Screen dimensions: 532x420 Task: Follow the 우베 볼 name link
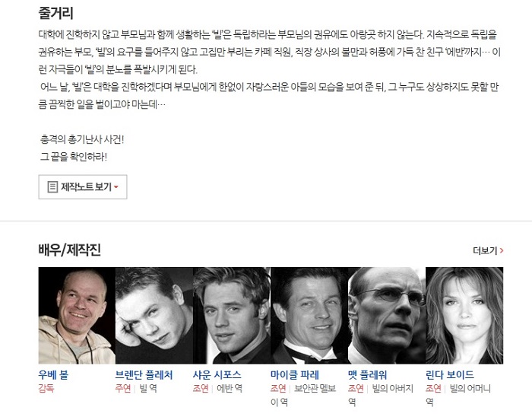[53, 375]
